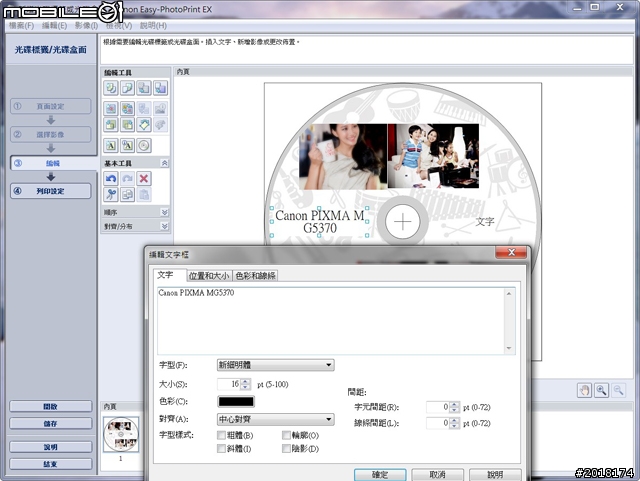Click the 開啟 button in sidebar
The image size is (640, 481).
pyautogui.click(x=51, y=406)
